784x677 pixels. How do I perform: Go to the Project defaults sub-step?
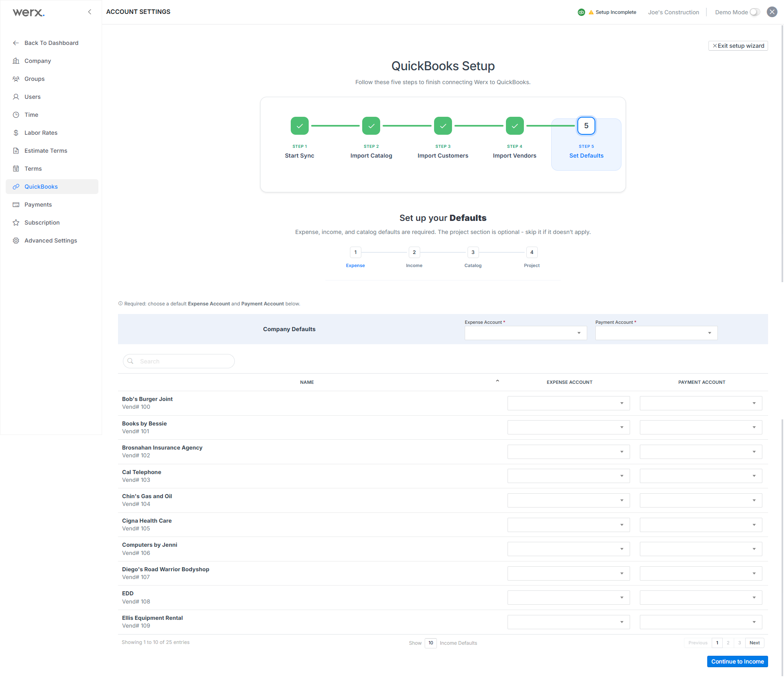tap(532, 252)
